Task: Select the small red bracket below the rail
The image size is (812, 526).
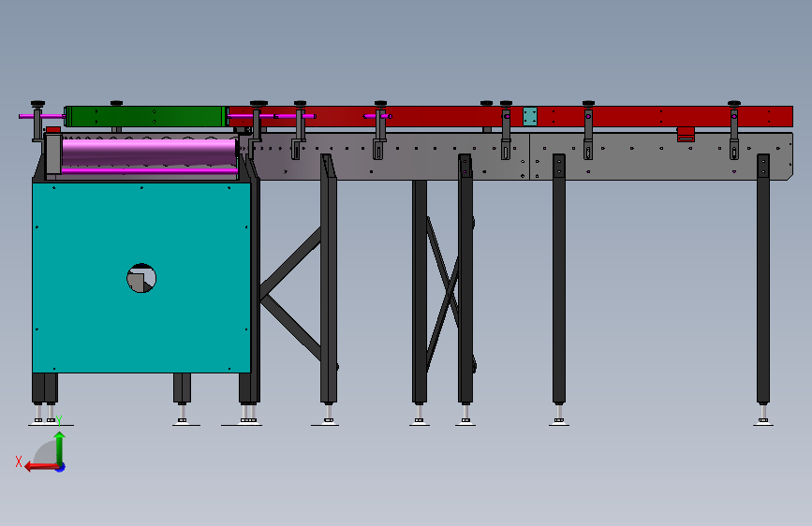Action: (686, 134)
